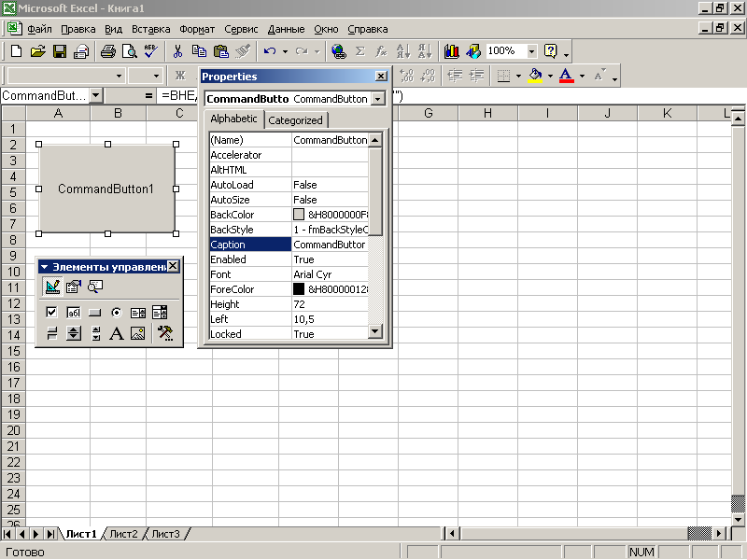Click the printer icon to print
Screen dimensions: 747x560
tap(107, 51)
